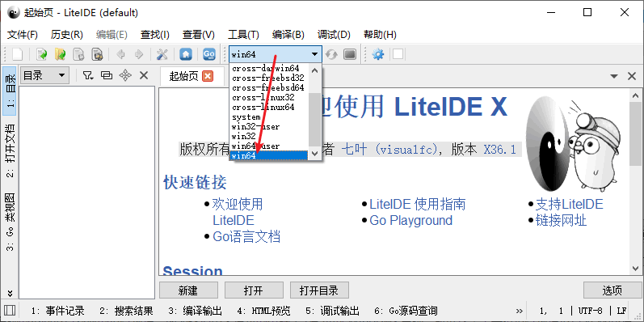The width and height of the screenshot is (644, 322).
Task: Toggle the 3: 编译输出 output pane
Action: tap(195, 311)
